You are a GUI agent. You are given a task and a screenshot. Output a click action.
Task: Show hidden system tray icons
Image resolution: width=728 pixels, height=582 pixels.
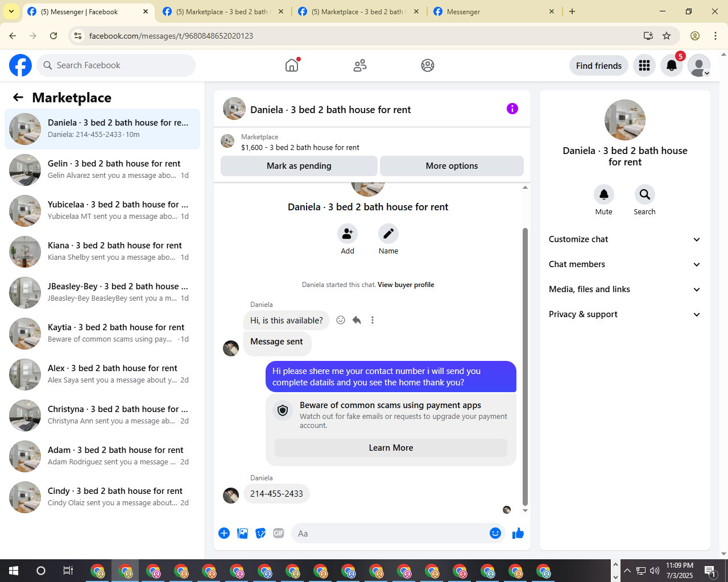point(627,571)
